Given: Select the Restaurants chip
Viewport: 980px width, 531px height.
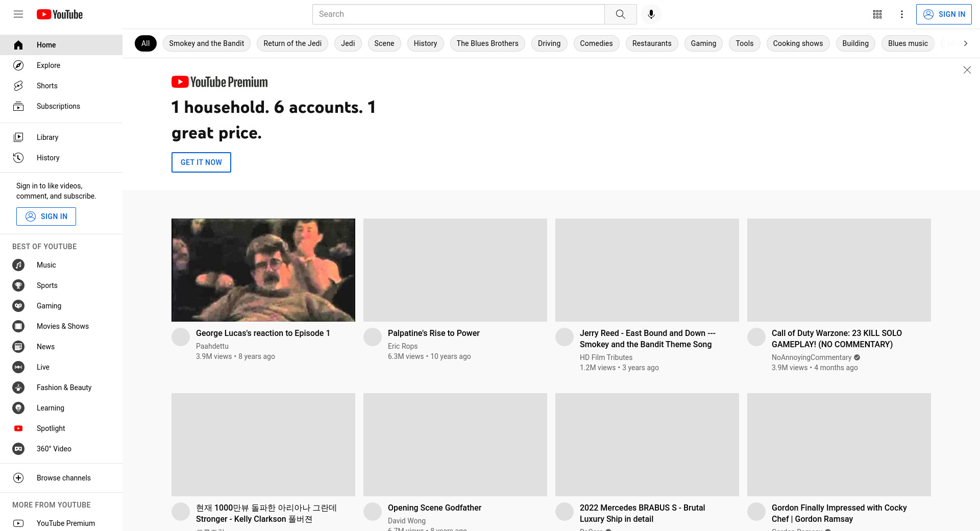Looking at the screenshot, I should pyautogui.click(x=652, y=43).
